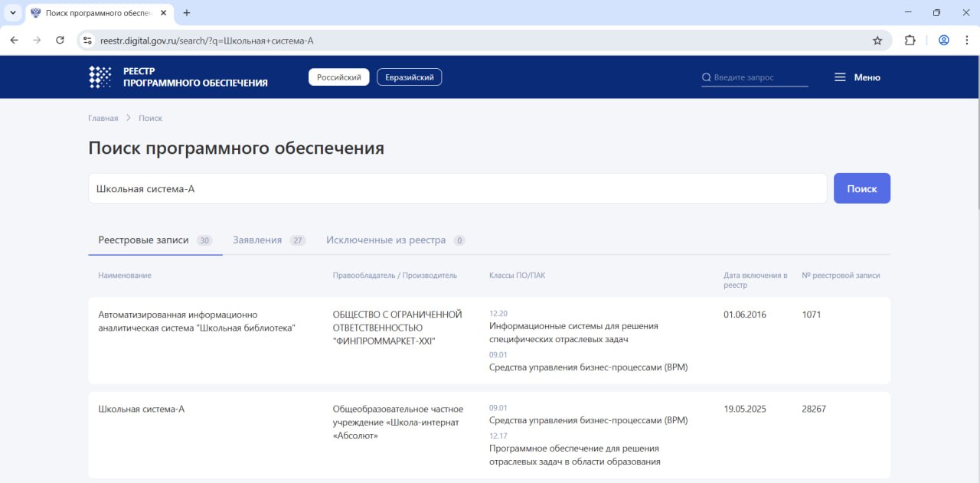Reload the page with the refresh icon
Viewport: 980px width, 483px height.
click(60, 41)
